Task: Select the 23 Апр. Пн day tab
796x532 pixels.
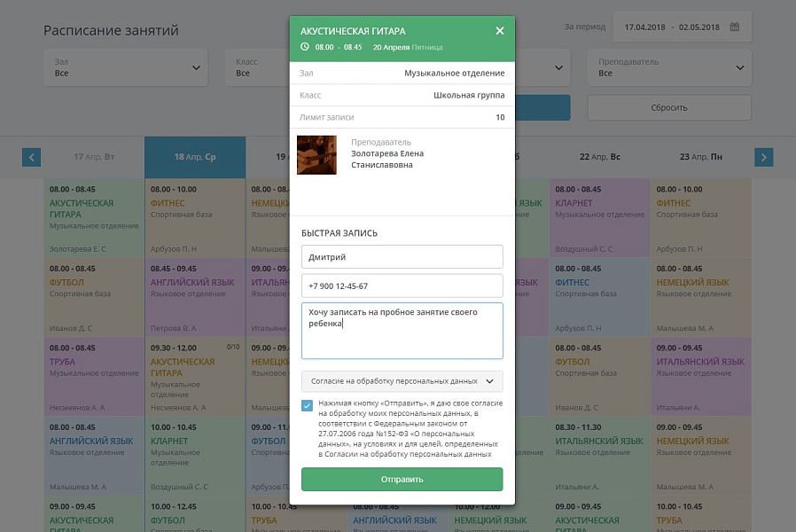Action: 700,157
